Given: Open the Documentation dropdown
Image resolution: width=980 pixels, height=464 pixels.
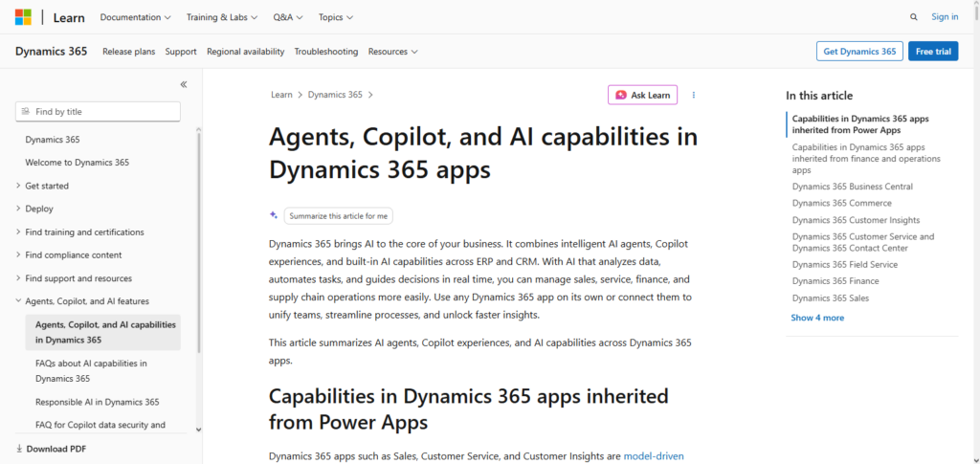Looking at the screenshot, I should click(136, 17).
